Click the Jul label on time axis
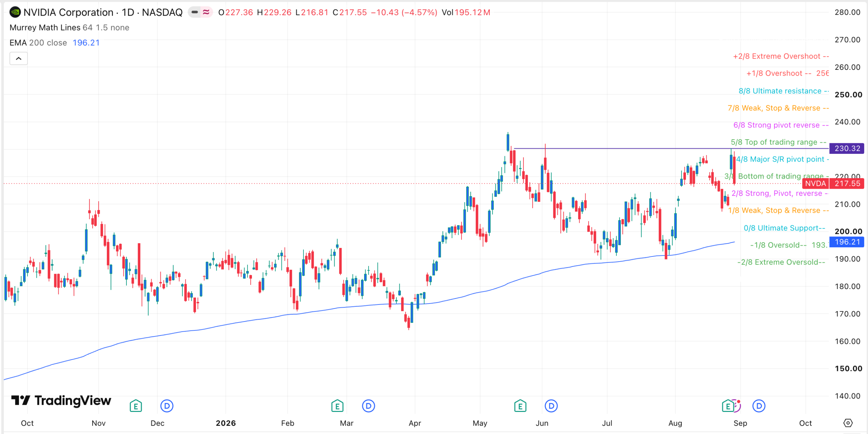 click(x=607, y=423)
